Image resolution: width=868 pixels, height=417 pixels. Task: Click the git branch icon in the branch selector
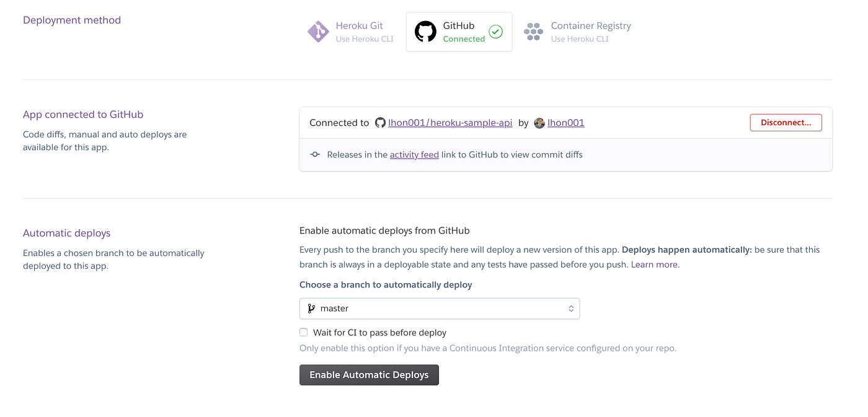point(311,308)
